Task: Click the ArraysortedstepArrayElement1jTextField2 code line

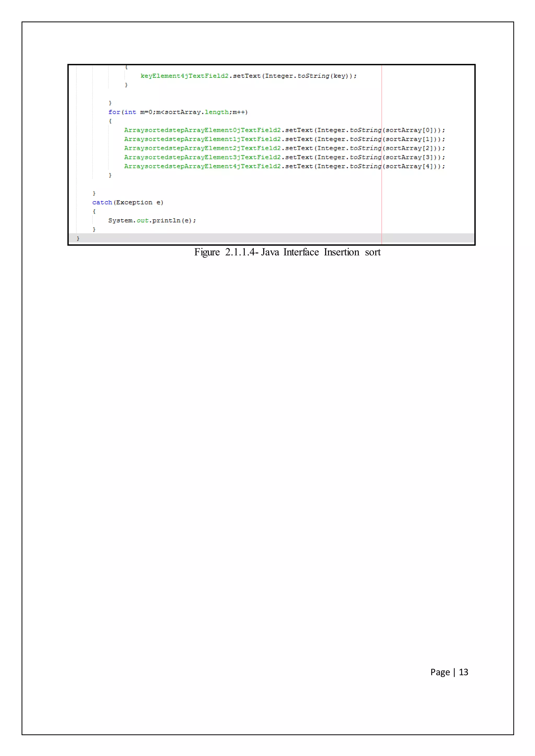Action: (284, 139)
